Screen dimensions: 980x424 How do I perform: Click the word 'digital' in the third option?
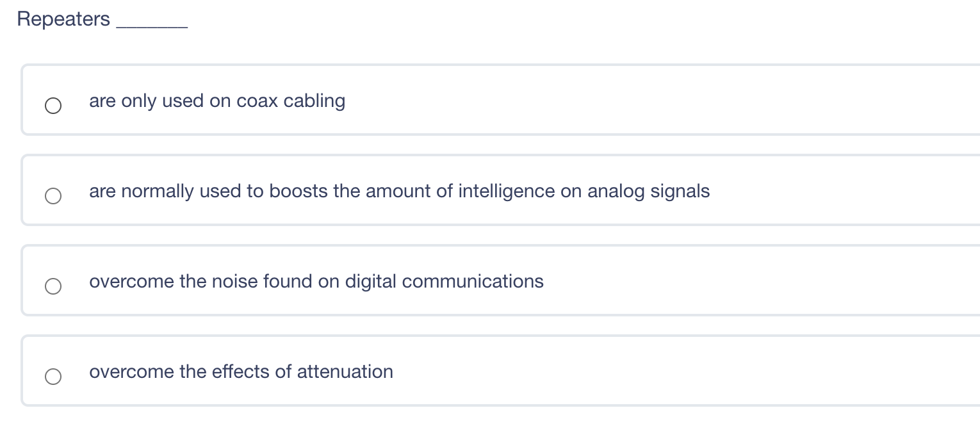pos(371,282)
